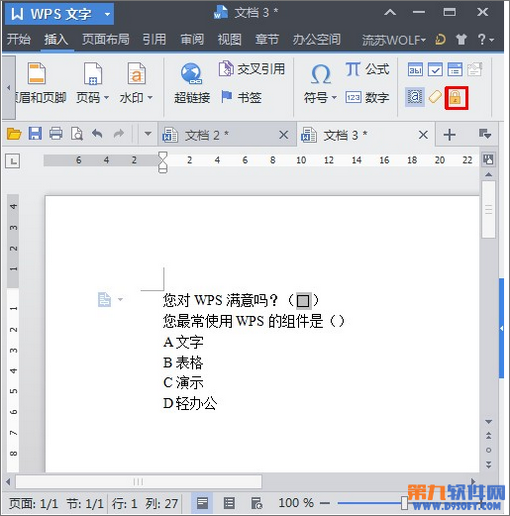Toggle the checkbox form field in document
This screenshot has height=516, width=510.
[303, 301]
